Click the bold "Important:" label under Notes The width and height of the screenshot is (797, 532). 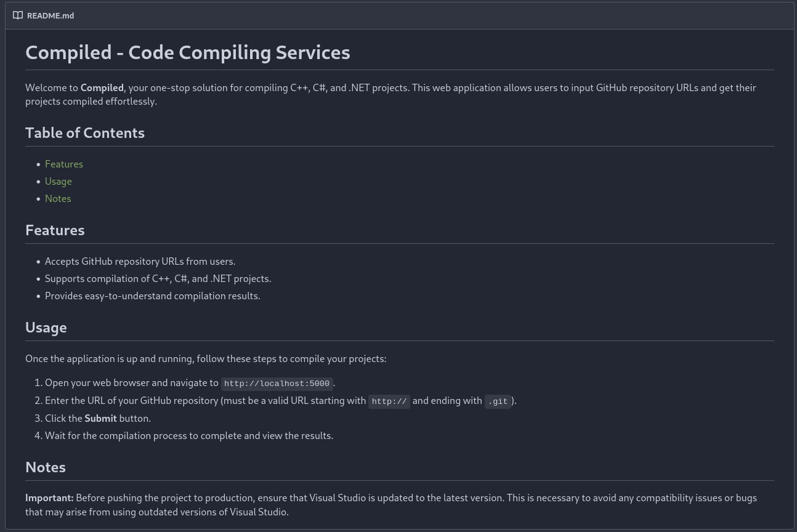49,498
